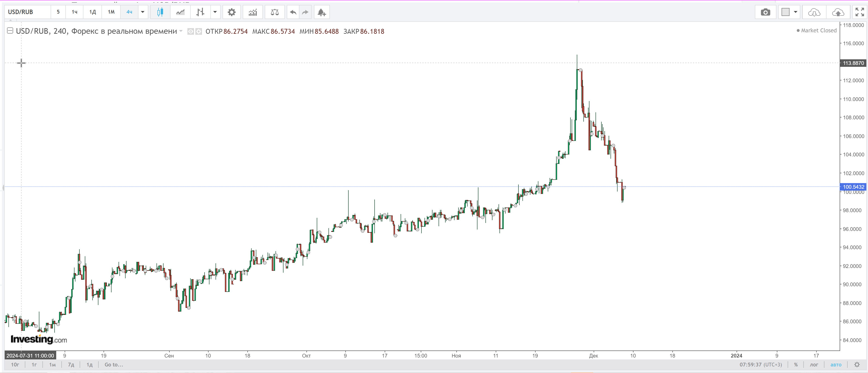Viewport: 868px width, 373px height.
Task: Toggle fullscreen mode icon
Action: coord(860,12)
